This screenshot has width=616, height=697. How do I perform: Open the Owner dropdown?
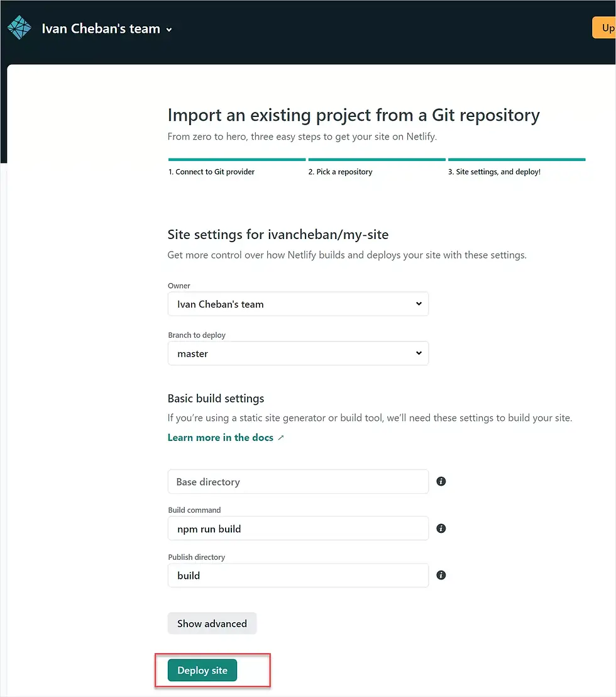298,304
